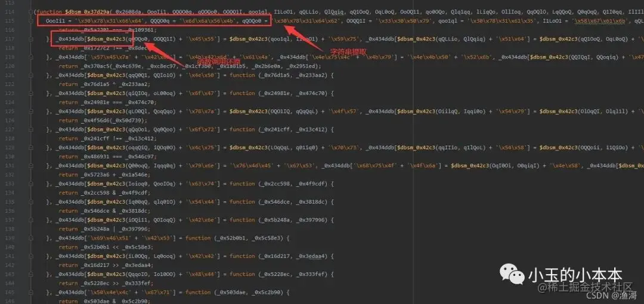
Task: Toggle the fold marker beside line 131
Action: coord(32,165)
